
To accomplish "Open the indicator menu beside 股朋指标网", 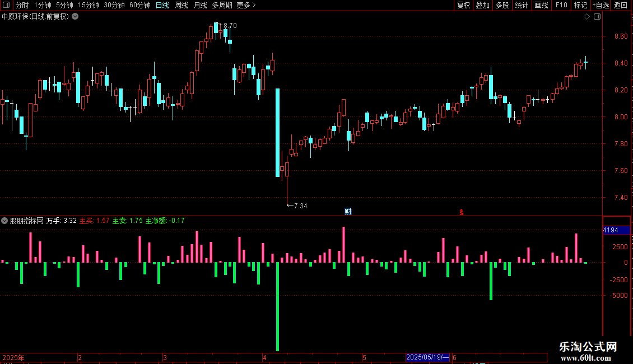I will click(x=4, y=221).
